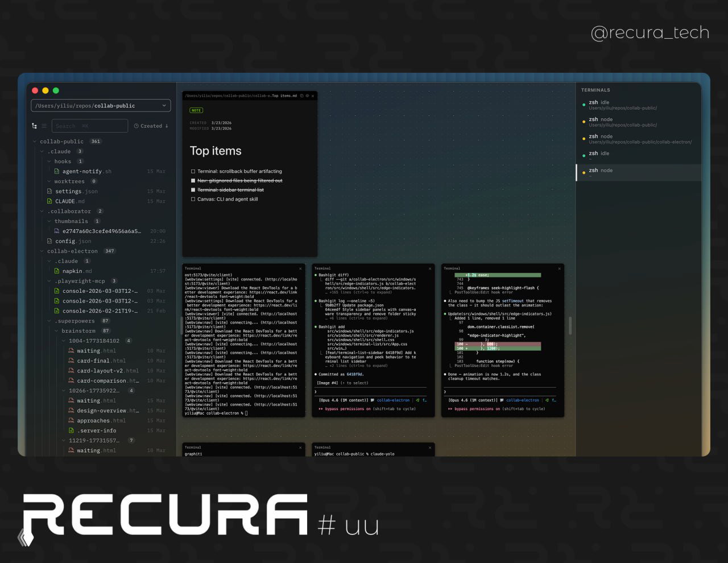Click the thumbnail PNG file icon
The height and width of the screenshot is (563, 728).
[x=57, y=231]
